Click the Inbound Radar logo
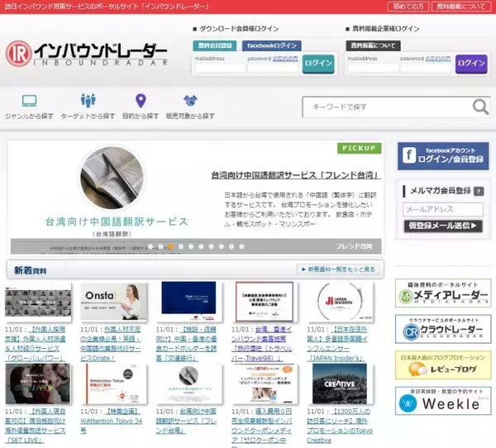496x448 pixels. click(86, 54)
